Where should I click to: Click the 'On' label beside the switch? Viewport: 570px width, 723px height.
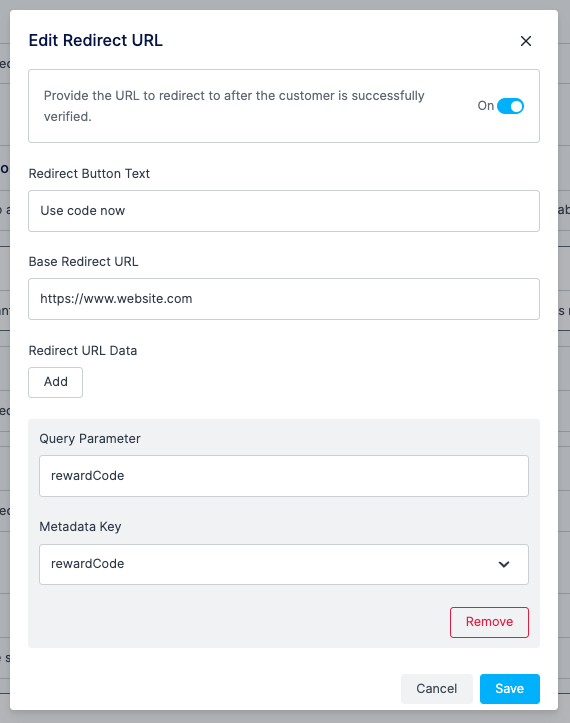pyautogui.click(x=486, y=106)
